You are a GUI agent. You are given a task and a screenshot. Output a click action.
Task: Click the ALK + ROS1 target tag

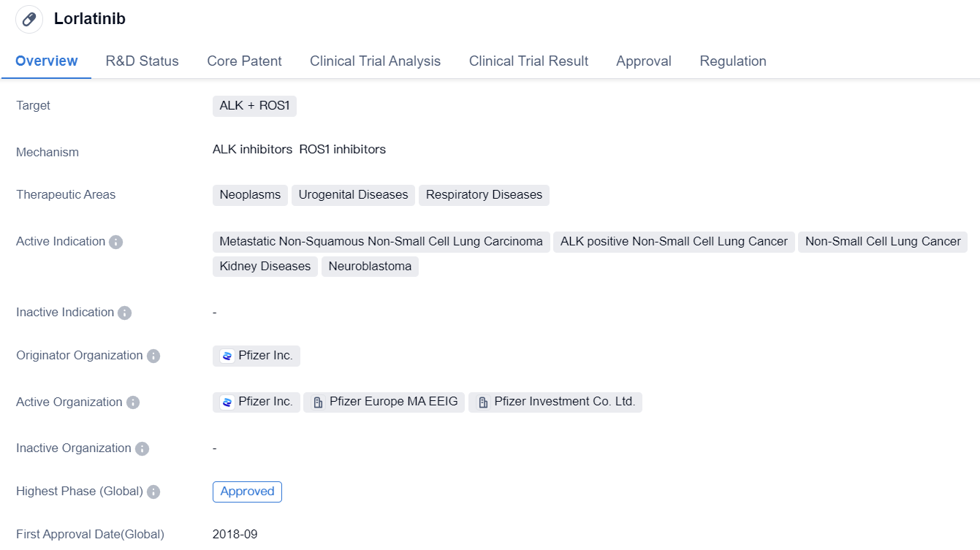pyautogui.click(x=254, y=106)
